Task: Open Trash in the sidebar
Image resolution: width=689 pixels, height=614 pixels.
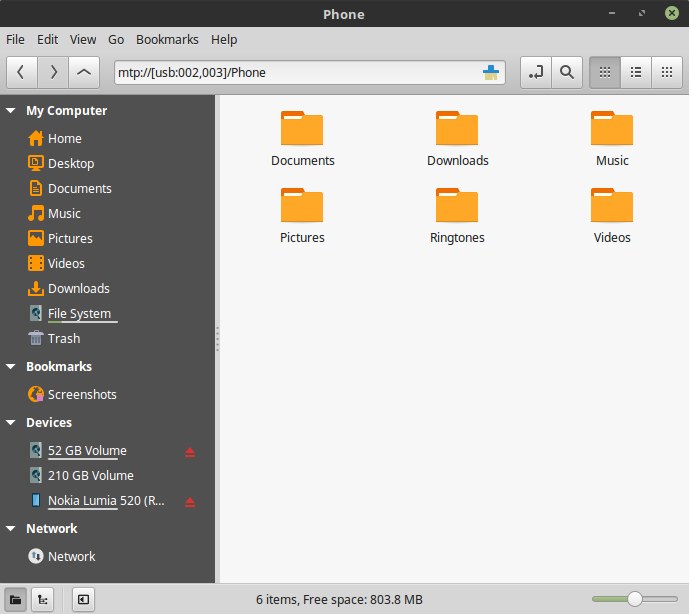Action: pyautogui.click(x=63, y=339)
